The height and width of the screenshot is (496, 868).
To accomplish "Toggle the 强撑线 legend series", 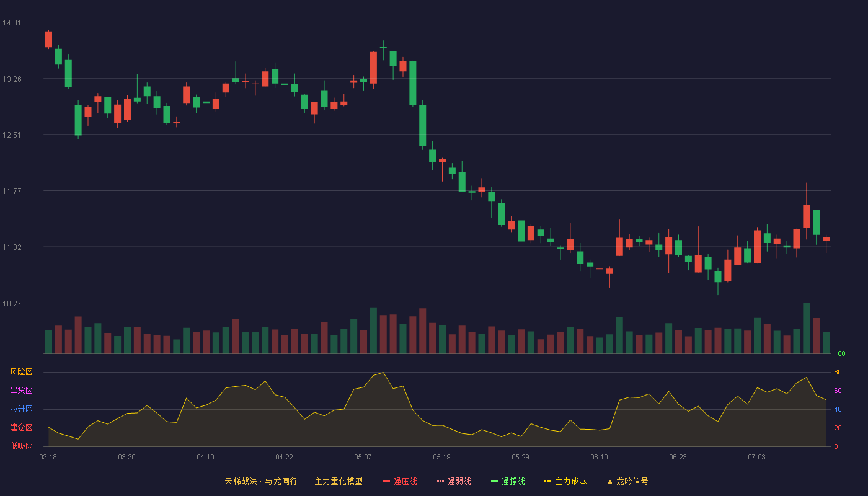I will pyautogui.click(x=508, y=481).
